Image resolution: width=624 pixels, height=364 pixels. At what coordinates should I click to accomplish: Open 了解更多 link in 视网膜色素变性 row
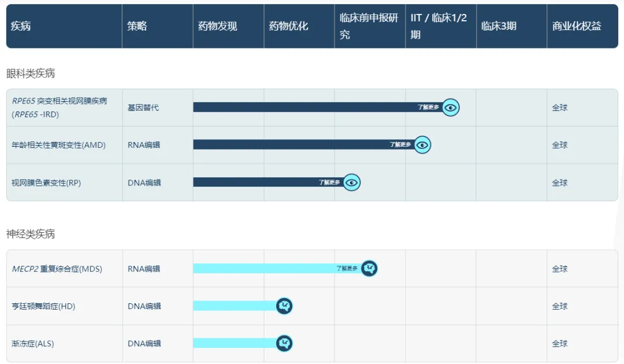coord(329,183)
